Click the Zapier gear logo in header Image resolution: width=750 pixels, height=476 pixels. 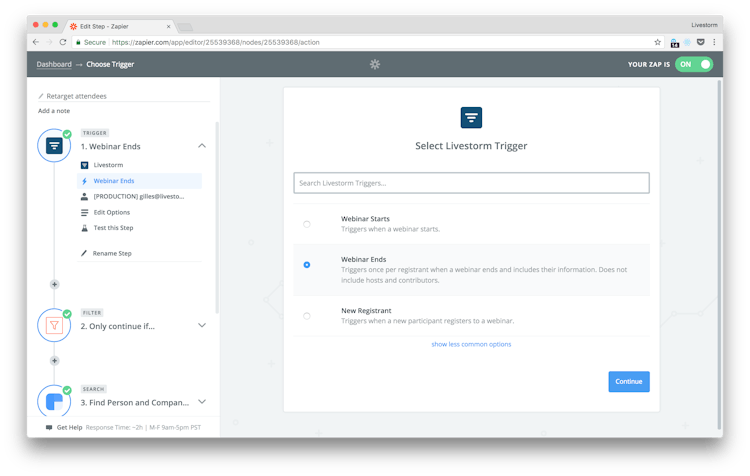(x=375, y=64)
